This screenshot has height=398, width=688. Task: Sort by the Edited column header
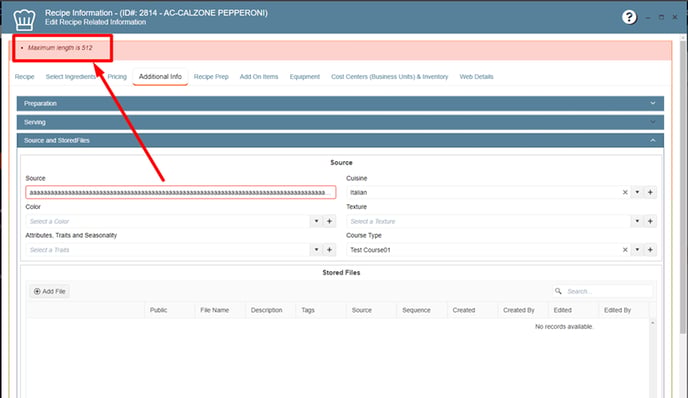point(573,310)
